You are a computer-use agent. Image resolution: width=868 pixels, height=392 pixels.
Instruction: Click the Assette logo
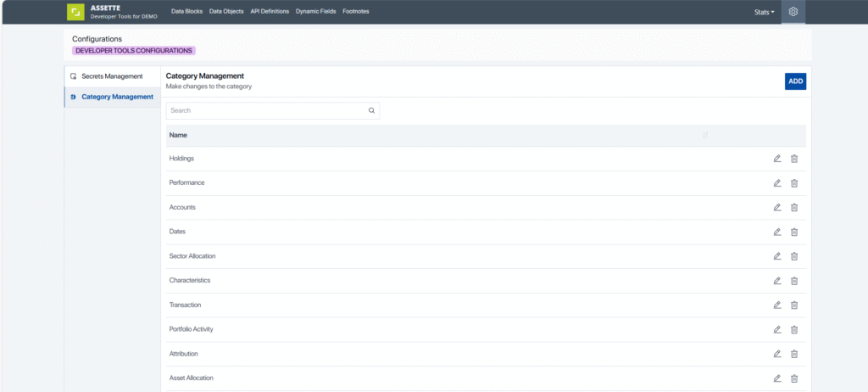[x=76, y=12]
